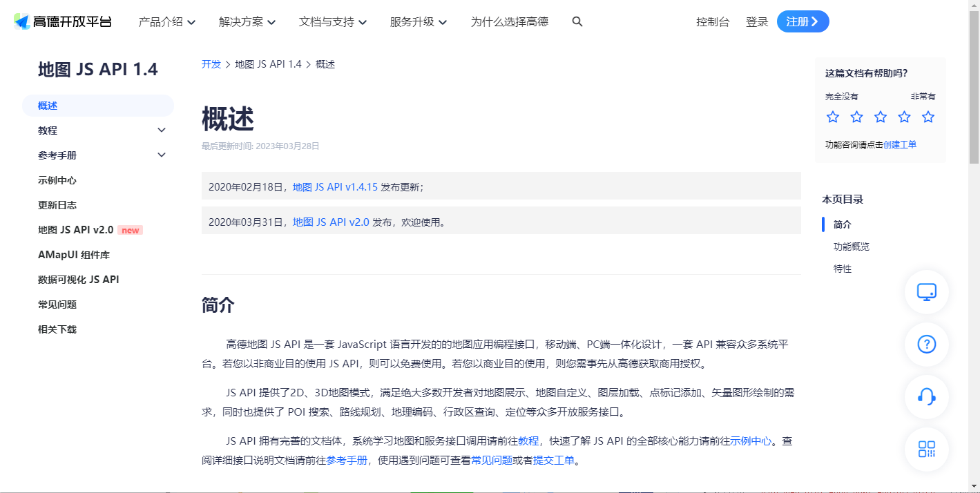Click the 注册 button
The width and height of the screenshot is (980, 493).
(x=803, y=21)
